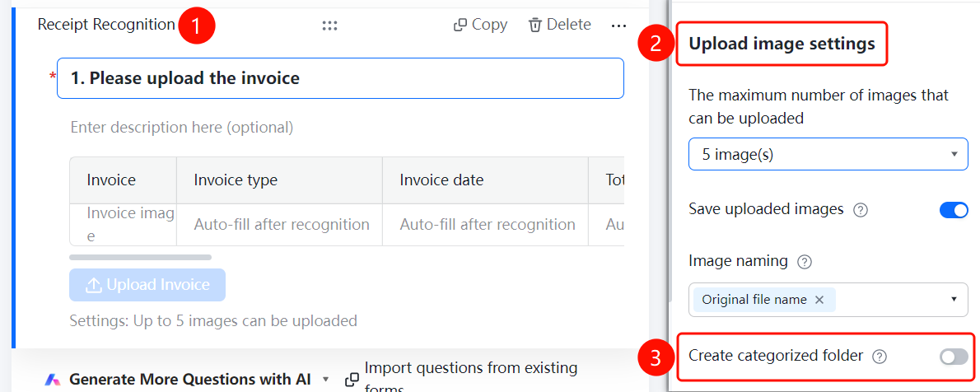Click the 'Invoice type' column header

coord(279,180)
